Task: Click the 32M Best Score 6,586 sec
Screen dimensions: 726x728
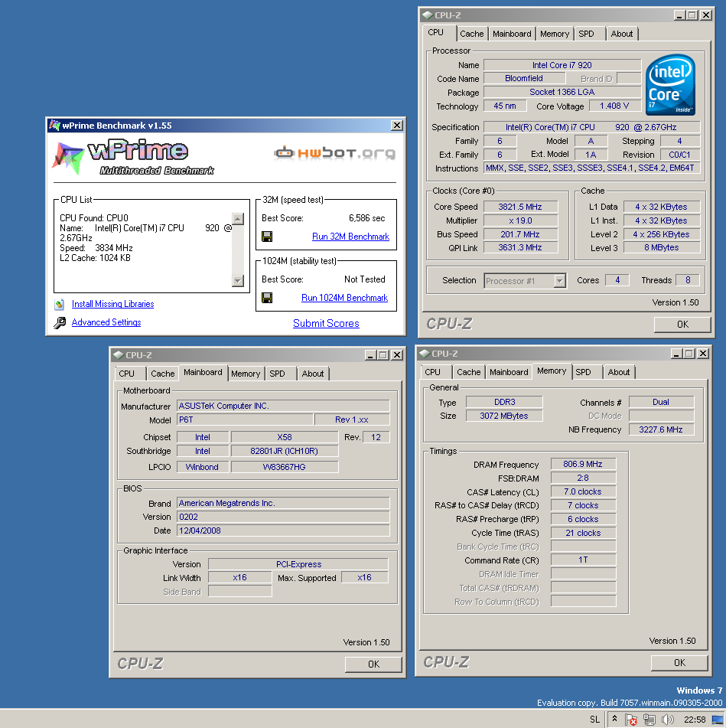Action: 367,218
